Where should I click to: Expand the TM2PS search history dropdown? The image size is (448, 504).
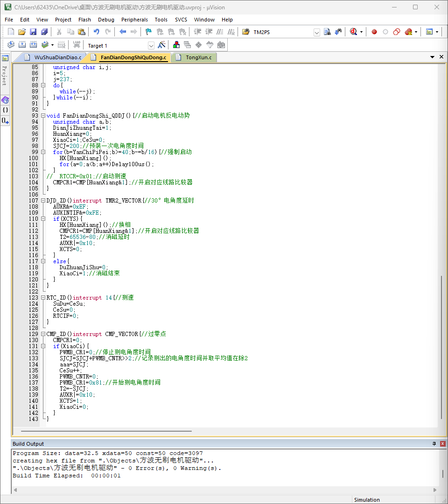click(316, 32)
